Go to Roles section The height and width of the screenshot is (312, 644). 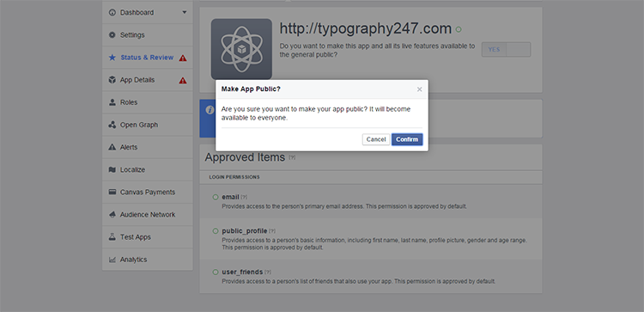click(148, 102)
